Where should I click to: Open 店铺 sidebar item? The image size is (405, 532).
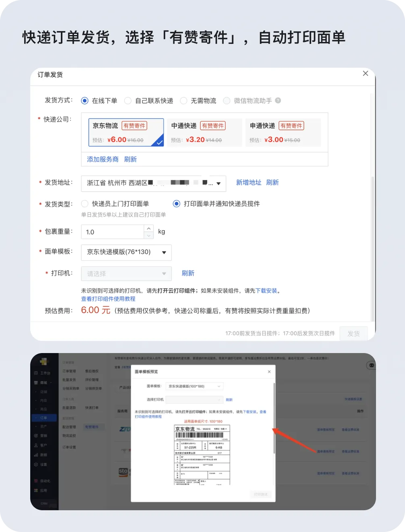[44, 392]
